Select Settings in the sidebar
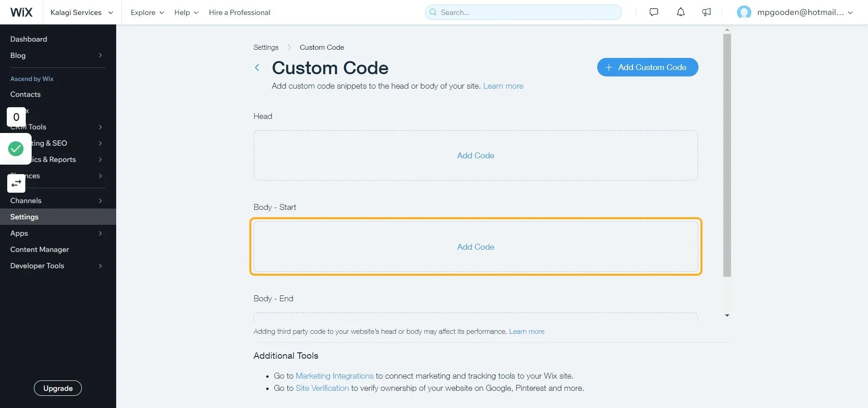The height and width of the screenshot is (408, 868). [x=58, y=217]
